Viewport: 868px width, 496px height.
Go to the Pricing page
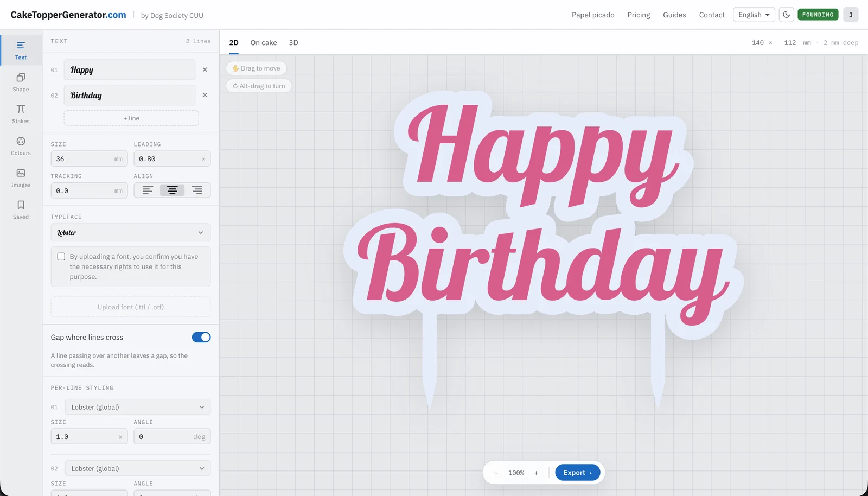tap(639, 15)
